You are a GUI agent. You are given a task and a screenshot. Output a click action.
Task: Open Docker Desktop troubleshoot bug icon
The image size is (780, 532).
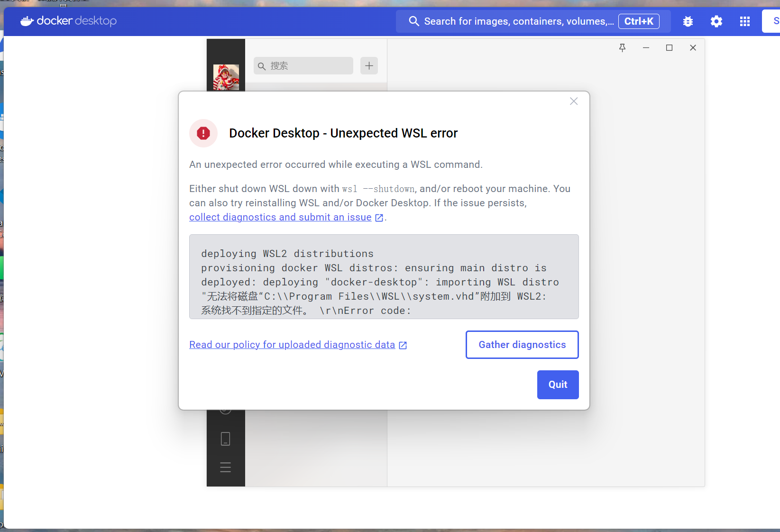point(688,21)
